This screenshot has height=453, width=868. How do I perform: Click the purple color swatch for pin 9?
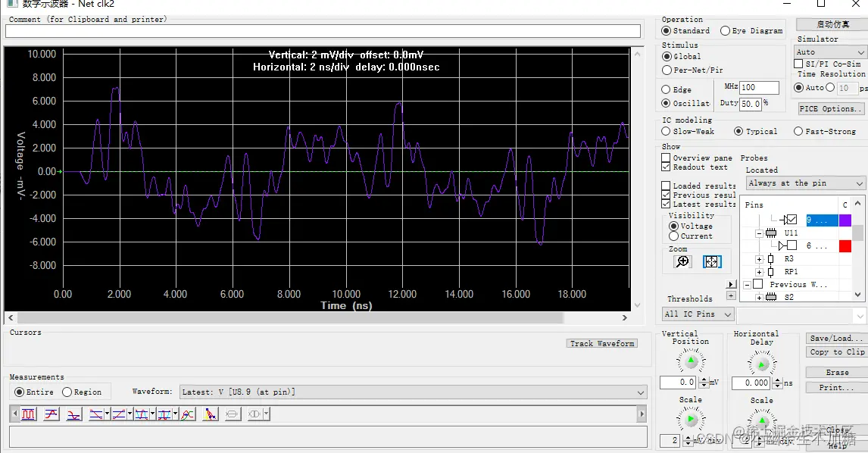[845, 220]
